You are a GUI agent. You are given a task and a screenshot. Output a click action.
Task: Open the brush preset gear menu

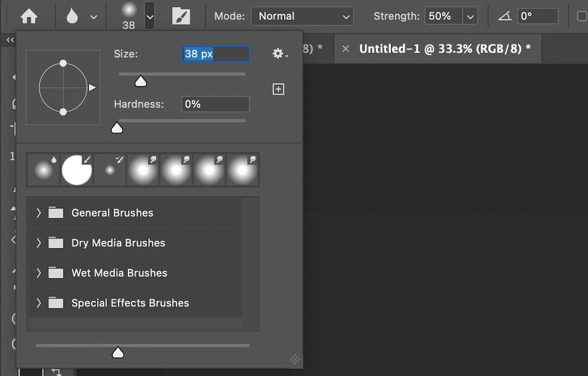click(x=279, y=54)
